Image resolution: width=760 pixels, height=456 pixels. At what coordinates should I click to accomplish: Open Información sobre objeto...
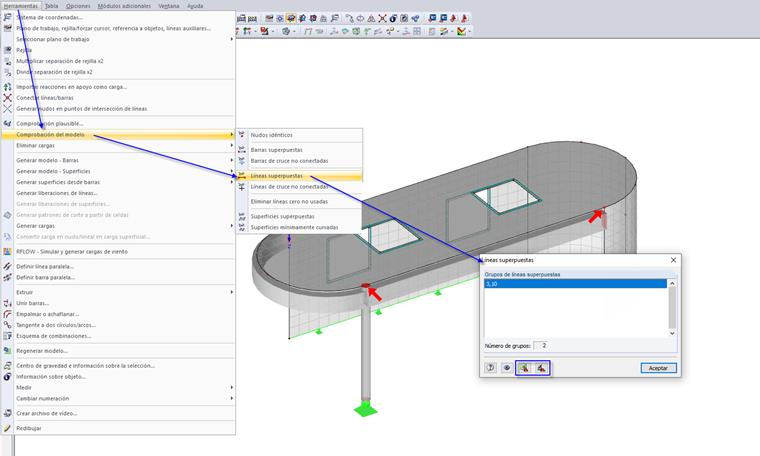118,377
